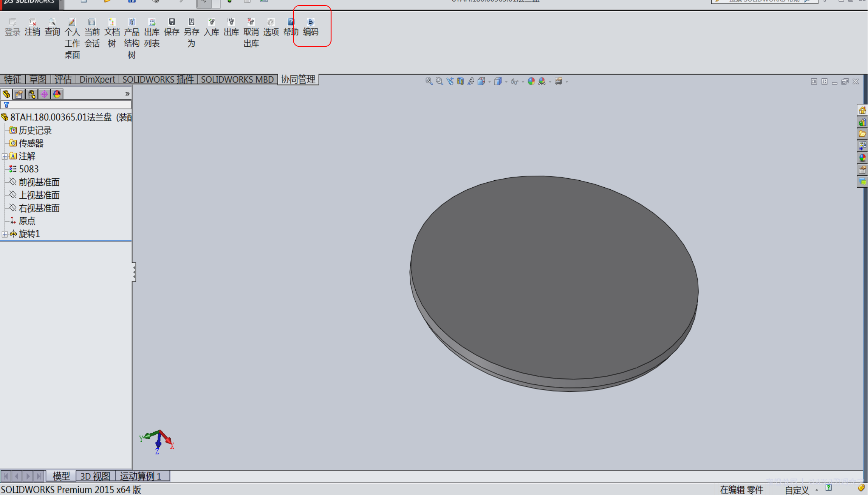Select the 前视基准面 front plane

pyautogui.click(x=35, y=182)
